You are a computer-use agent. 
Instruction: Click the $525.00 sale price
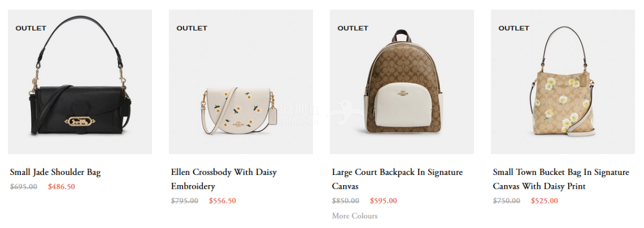click(x=544, y=201)
